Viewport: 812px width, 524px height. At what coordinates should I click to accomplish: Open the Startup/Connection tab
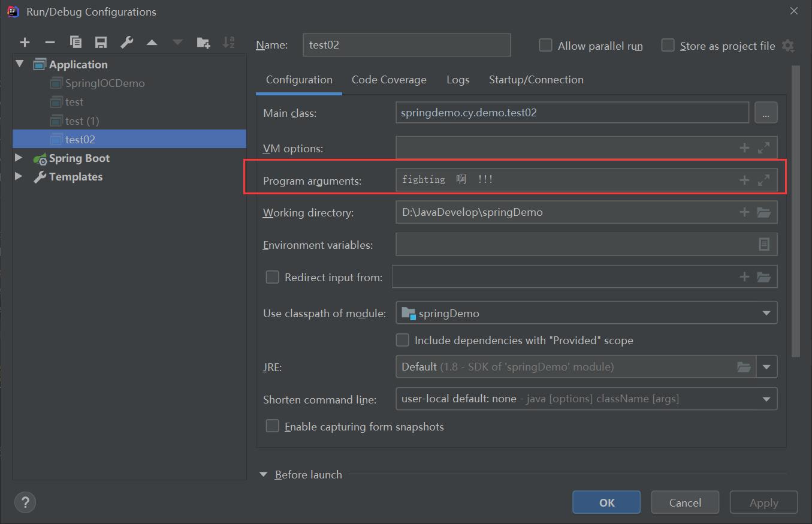pos(536,80)
